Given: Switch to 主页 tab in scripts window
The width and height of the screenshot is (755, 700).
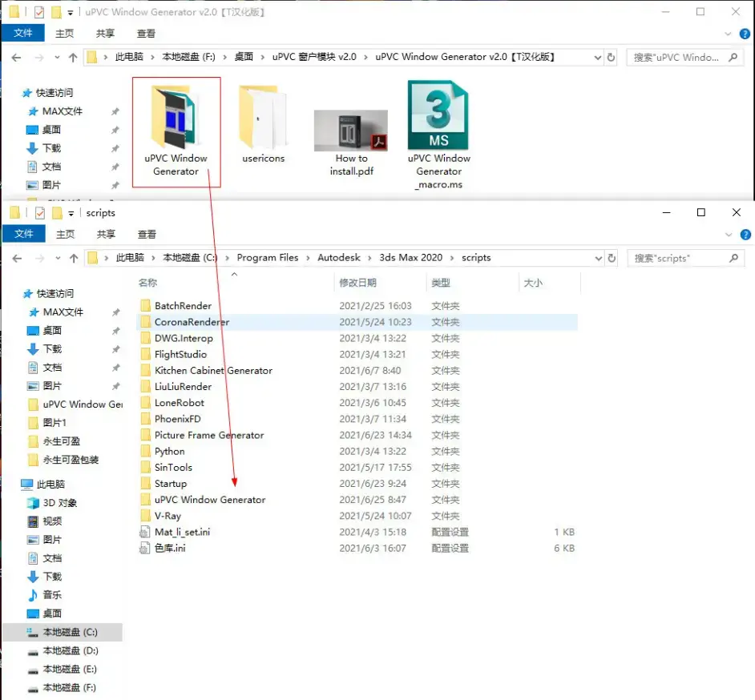Looking at the screenshot, I should 66,235.
